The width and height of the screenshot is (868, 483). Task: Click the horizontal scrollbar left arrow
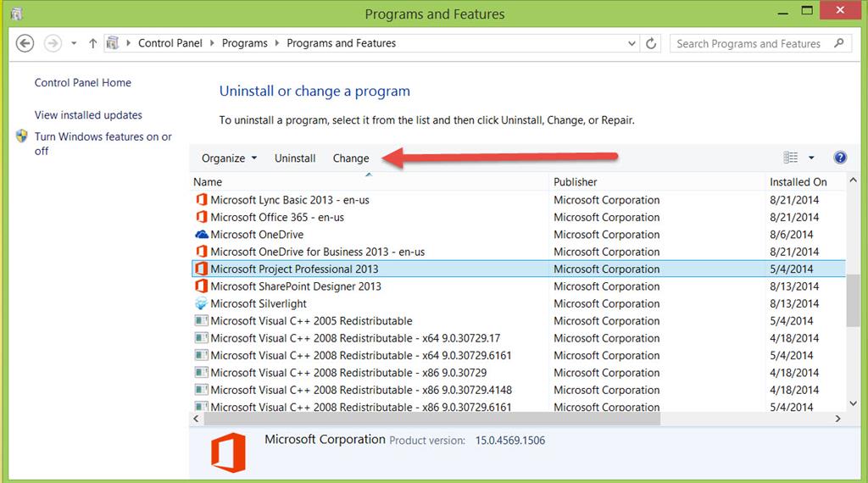196,419
